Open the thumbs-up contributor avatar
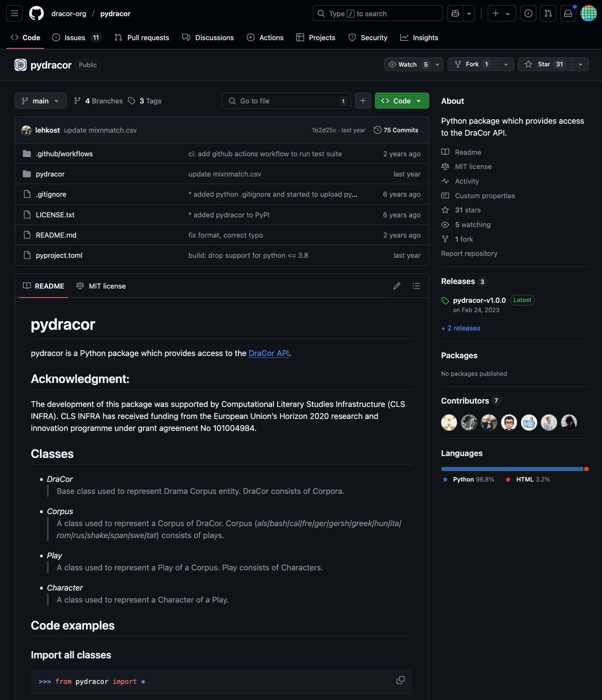 [529, 422]
